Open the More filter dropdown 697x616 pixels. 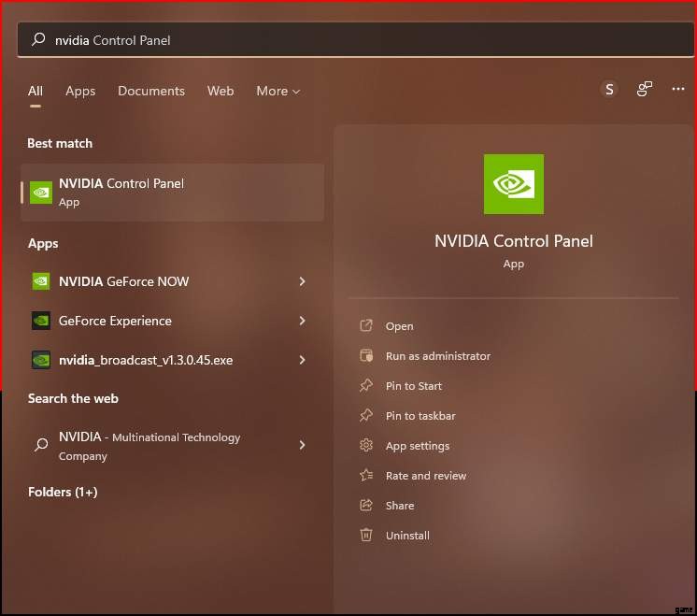pyautogui.click(x=278, y=91)
